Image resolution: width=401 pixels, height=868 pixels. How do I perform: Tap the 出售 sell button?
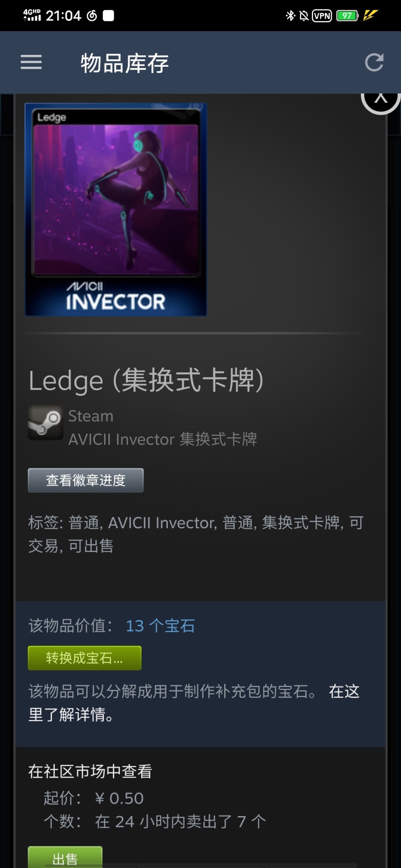pos(65,858)
